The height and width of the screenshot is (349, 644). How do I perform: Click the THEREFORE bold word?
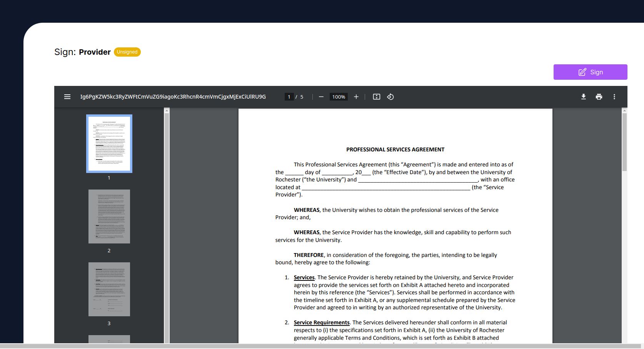pos(309,255)
